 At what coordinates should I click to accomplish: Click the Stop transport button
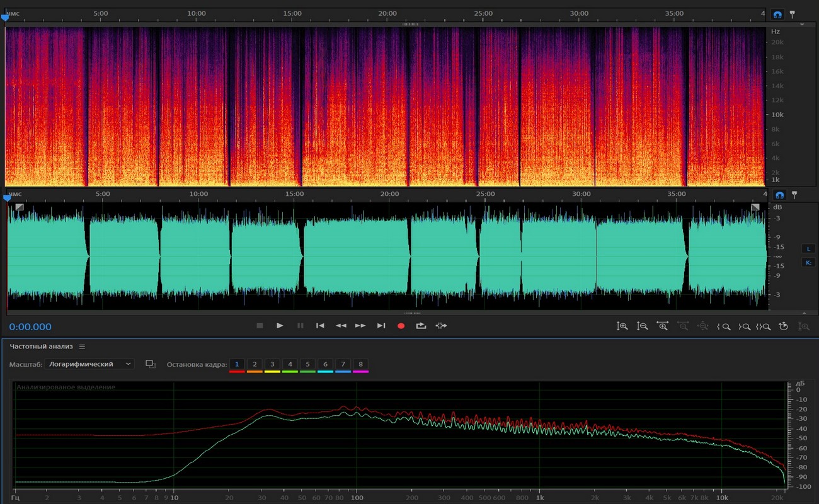coord(260,326)
